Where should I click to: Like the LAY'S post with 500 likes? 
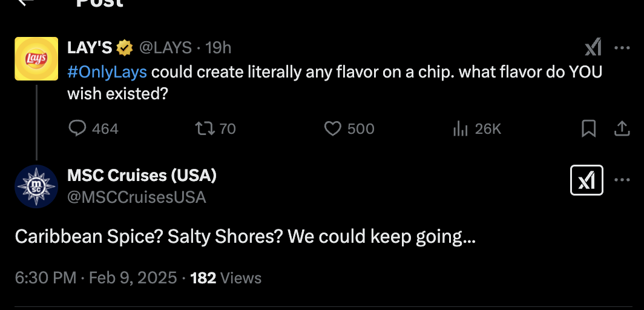333,128
